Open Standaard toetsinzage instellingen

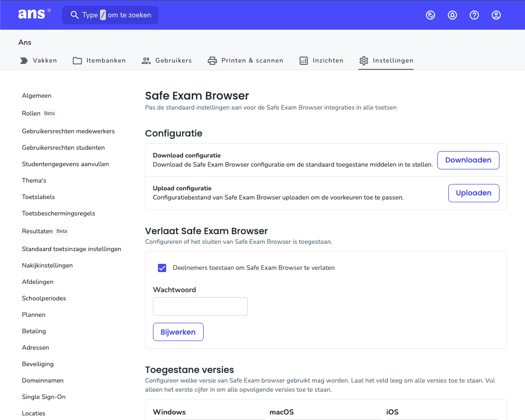[72, 249]
